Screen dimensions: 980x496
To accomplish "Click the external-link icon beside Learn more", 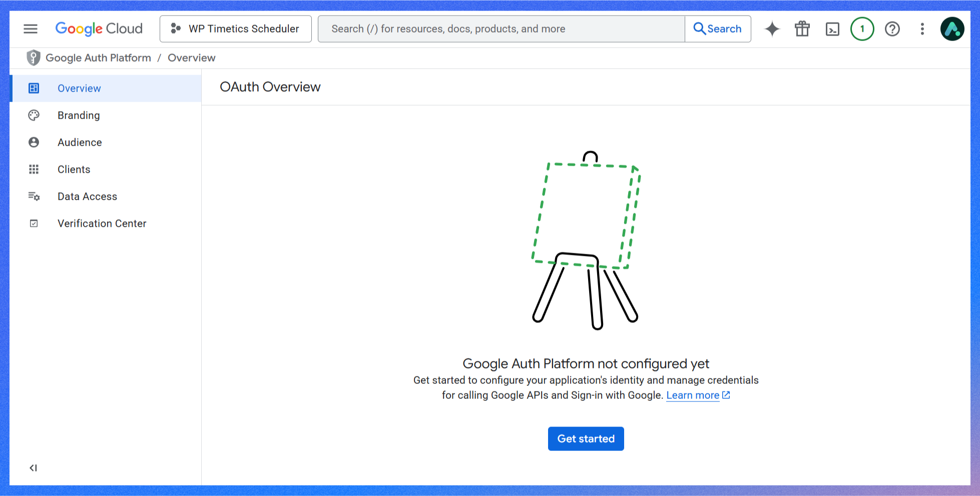I will [726, 395].
